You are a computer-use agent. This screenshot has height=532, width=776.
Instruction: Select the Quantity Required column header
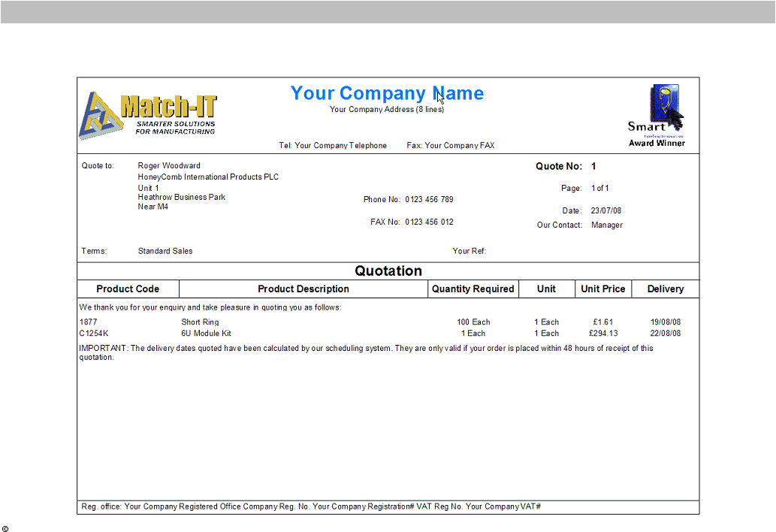(473, 289)
